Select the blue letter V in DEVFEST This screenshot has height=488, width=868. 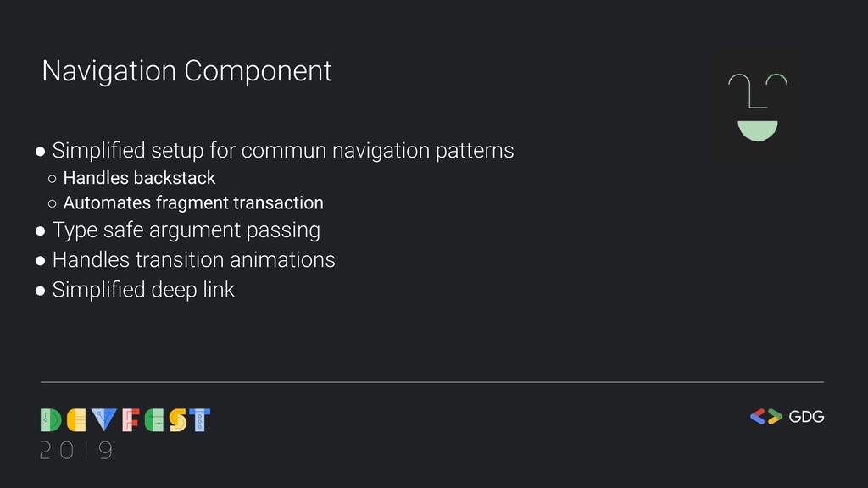point(104,420)
